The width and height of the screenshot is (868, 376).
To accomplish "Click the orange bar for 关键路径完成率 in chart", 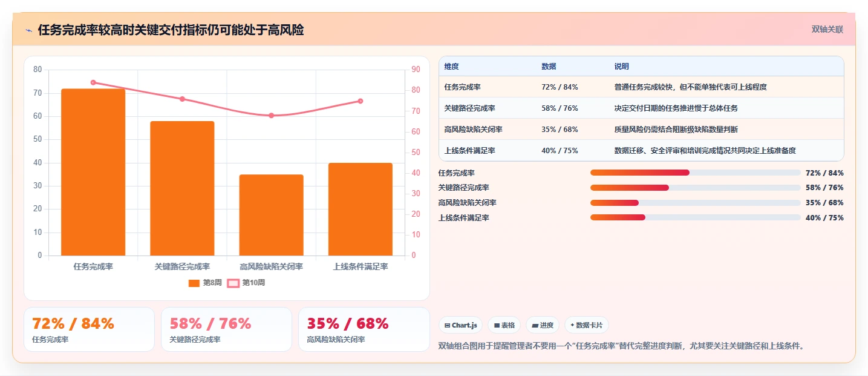I will [x=182, y=188].
